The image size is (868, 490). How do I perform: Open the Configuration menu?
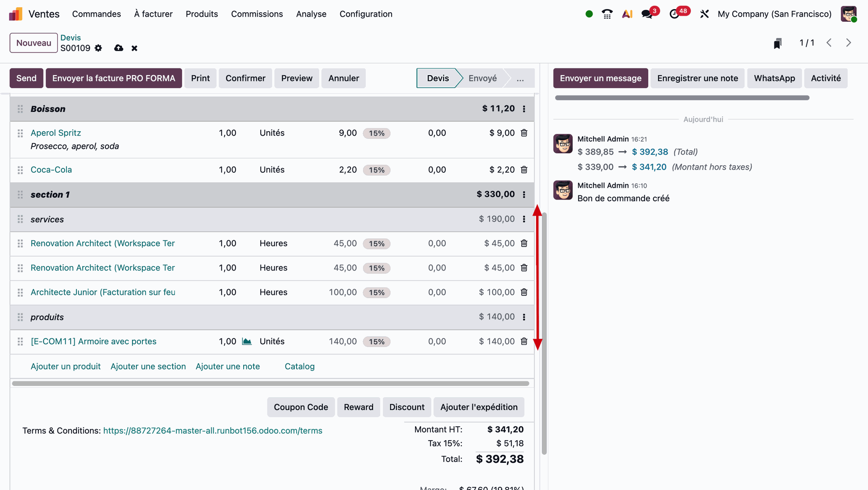point(366,14)
